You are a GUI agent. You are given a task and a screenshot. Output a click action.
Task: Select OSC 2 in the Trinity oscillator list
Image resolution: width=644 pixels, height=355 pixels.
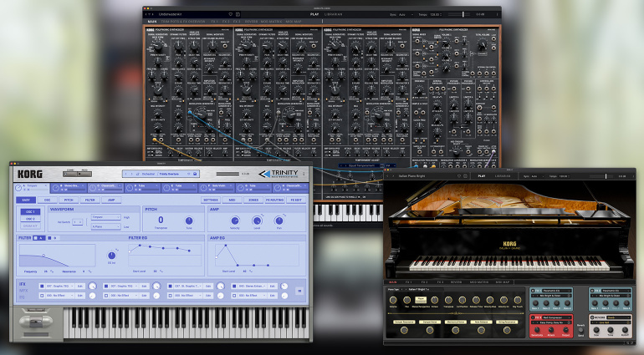tap(30, 219)
